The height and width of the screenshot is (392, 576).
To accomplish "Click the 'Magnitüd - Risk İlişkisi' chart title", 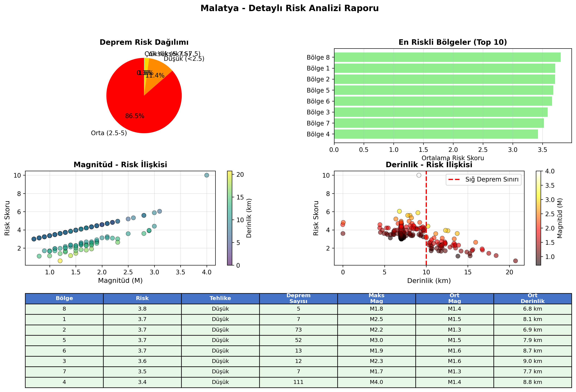I will point(120,165).
